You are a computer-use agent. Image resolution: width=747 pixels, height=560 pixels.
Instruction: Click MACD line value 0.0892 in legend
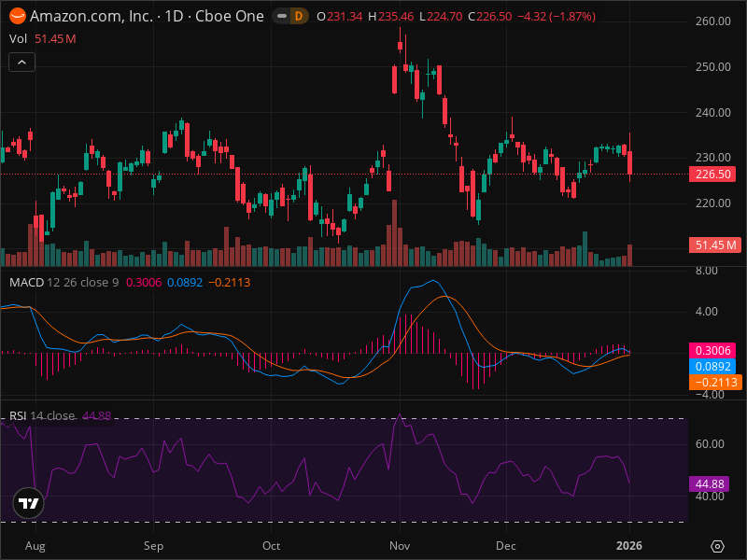tap(185, 283)
